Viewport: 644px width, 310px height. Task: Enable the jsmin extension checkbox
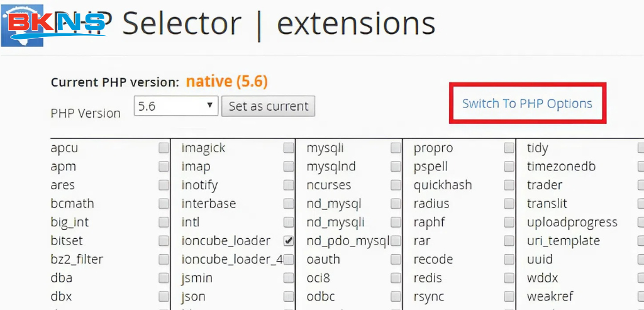289,278
